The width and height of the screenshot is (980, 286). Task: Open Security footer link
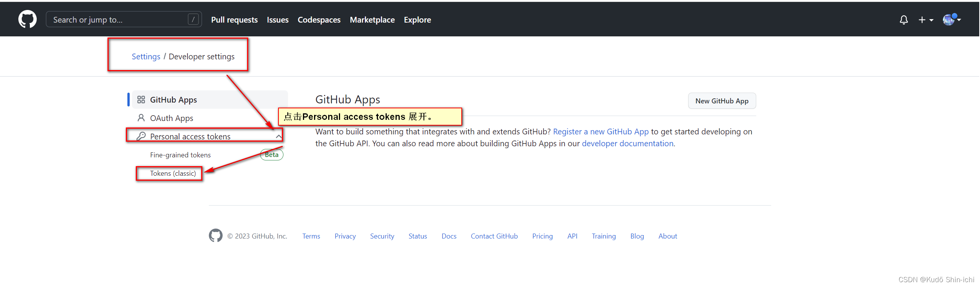(x=382, y=236)
